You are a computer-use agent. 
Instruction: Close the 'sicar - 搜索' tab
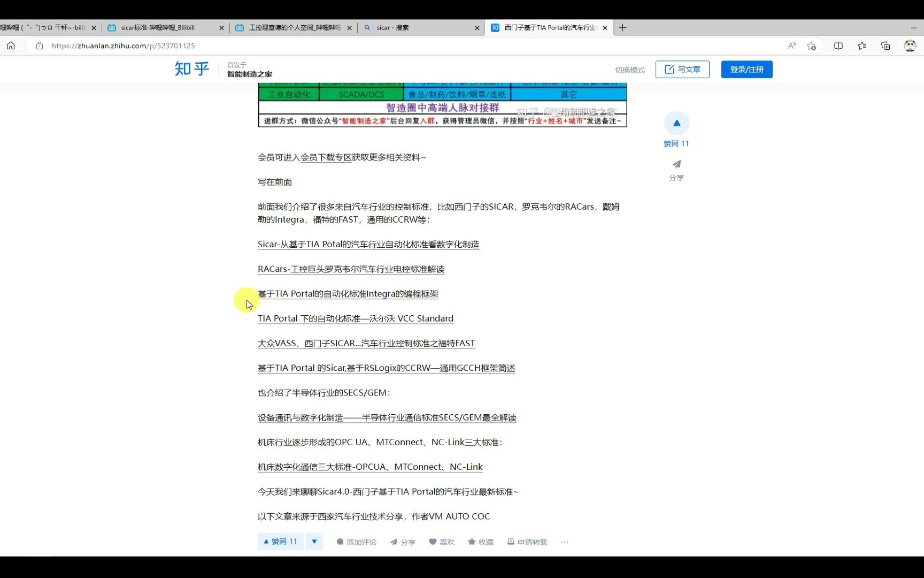(477, 28)
